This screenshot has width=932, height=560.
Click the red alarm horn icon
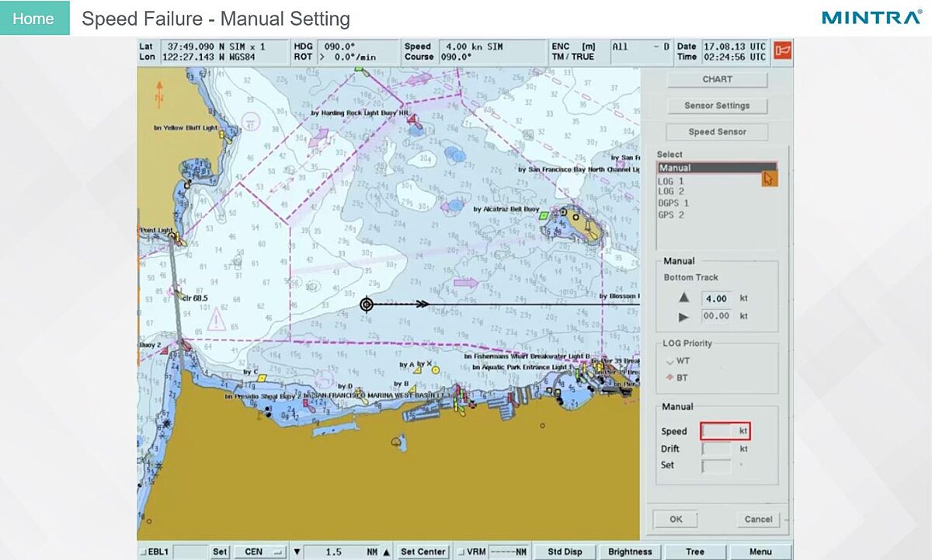click(782, 50)
